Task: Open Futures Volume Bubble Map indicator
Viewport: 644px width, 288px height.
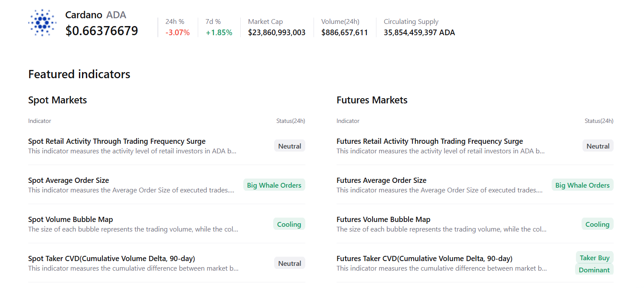Action: [x=383, y=219]
